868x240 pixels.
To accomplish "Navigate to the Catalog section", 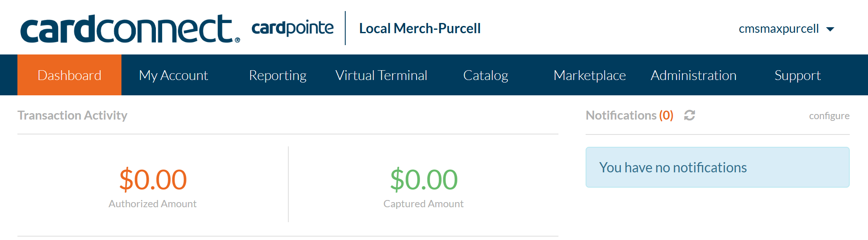I will pyautogui.click(x=485, y=75).
